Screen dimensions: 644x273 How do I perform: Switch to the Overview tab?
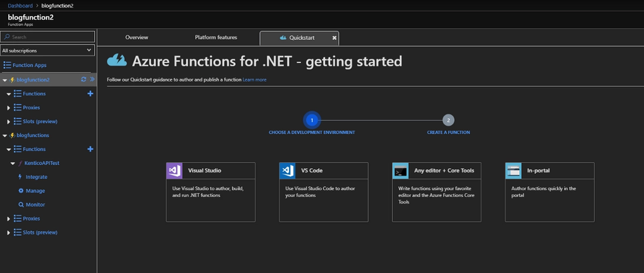point(137,37)
